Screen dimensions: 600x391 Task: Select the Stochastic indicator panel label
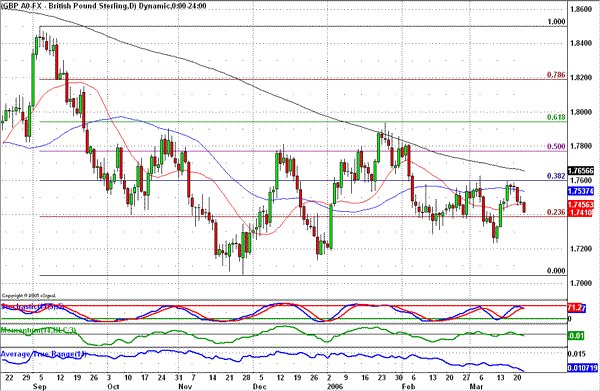[32, 307]
